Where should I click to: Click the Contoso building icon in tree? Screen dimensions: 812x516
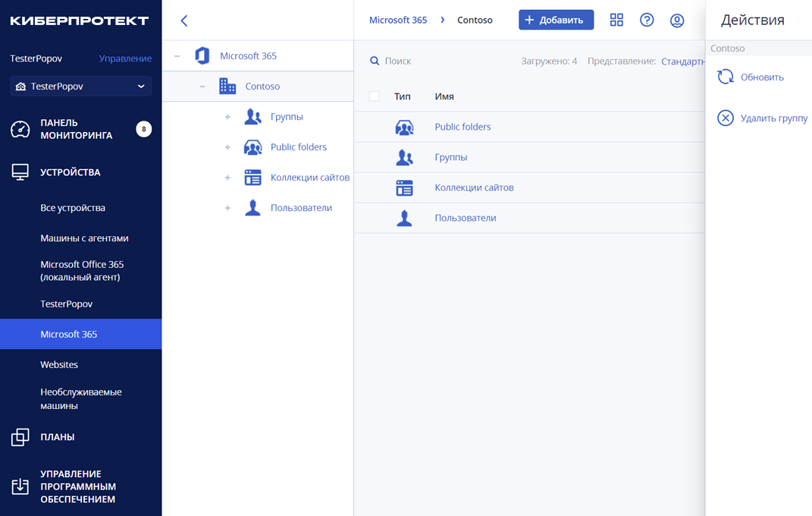click(x=227, y=86)
